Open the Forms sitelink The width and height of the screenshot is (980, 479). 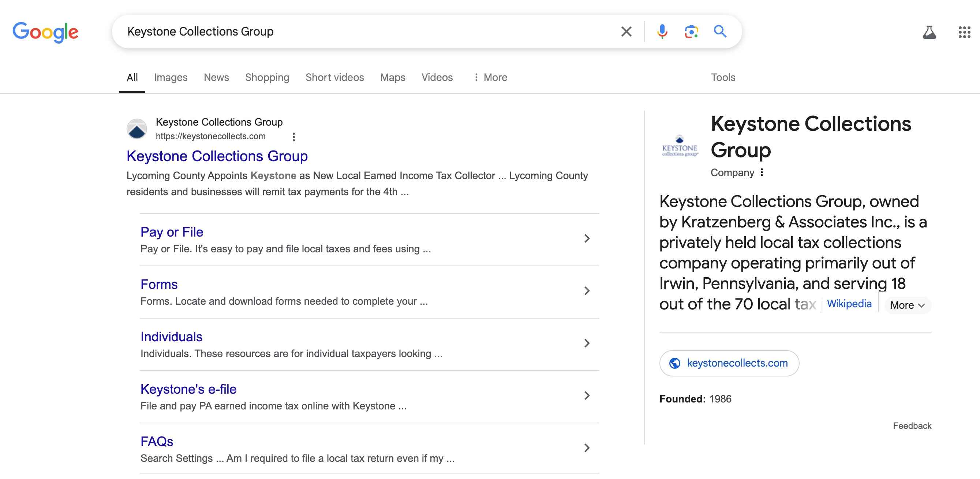coord(159,285)
